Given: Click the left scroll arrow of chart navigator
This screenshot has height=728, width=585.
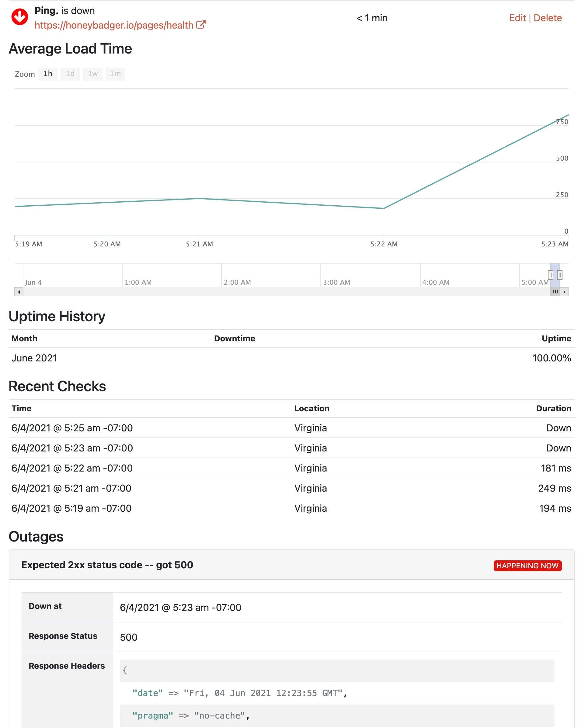Looking at the screenshot, I should [x=19, y=292].
